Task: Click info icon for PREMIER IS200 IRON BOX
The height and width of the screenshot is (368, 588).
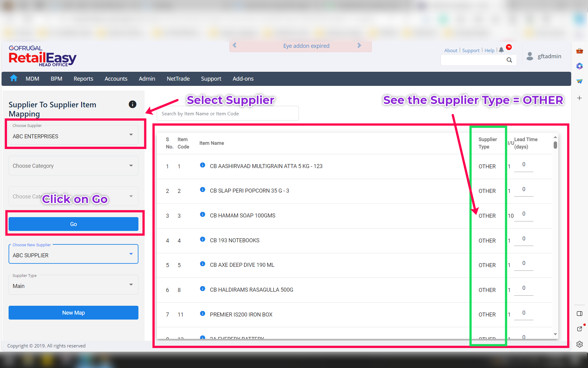Action: [x=202, y=313]
